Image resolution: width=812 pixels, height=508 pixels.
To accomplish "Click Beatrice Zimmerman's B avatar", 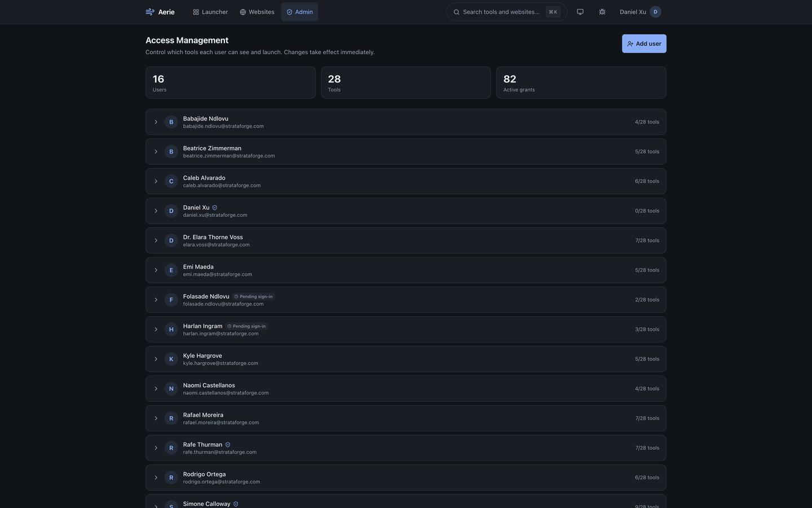I will [x=171, y=152].
